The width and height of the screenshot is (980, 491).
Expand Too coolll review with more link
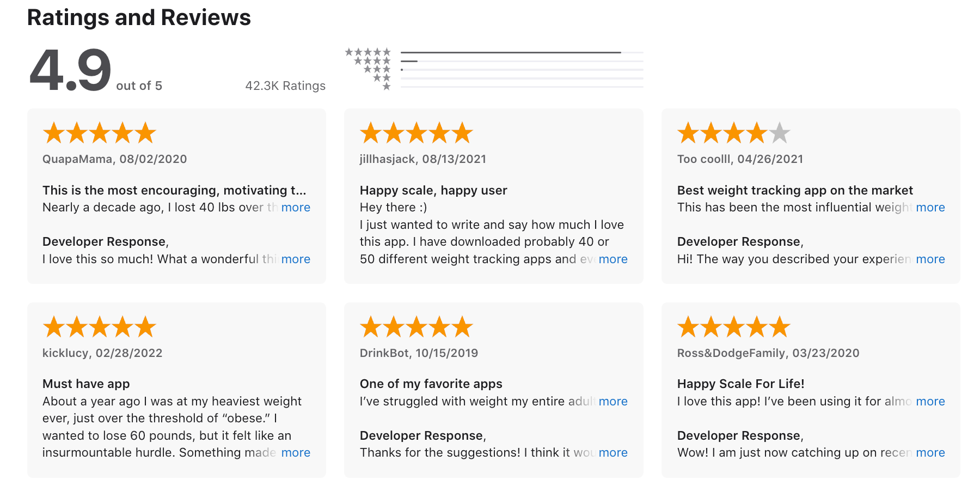click(x=930, y=208)
